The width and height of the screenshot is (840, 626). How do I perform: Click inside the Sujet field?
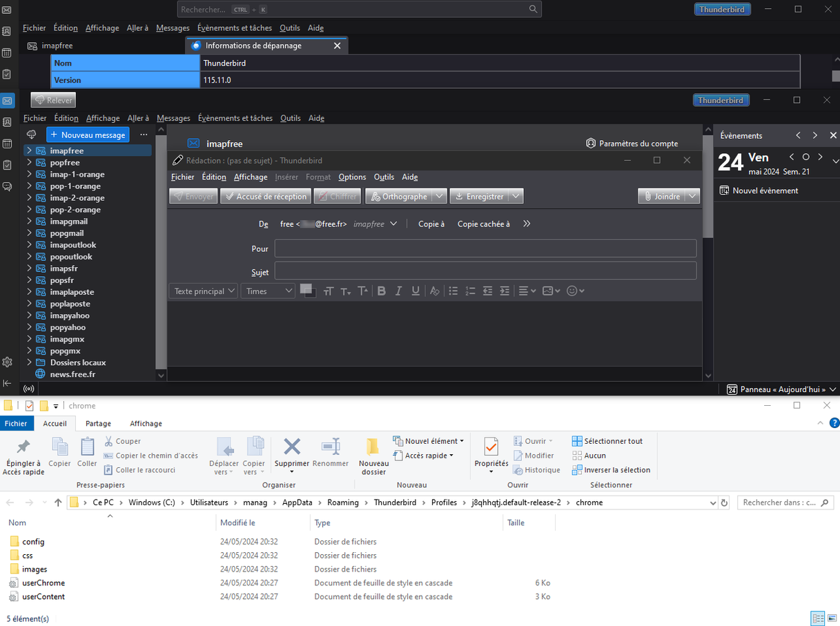[x=485, y=271]
